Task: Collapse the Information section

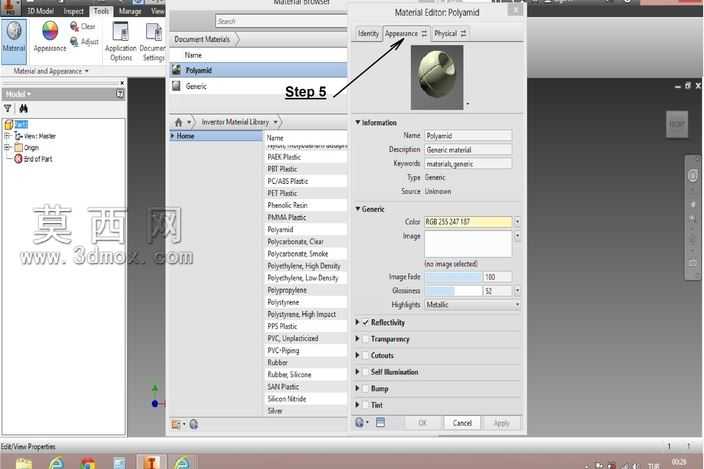Action: tap(358, 123)
